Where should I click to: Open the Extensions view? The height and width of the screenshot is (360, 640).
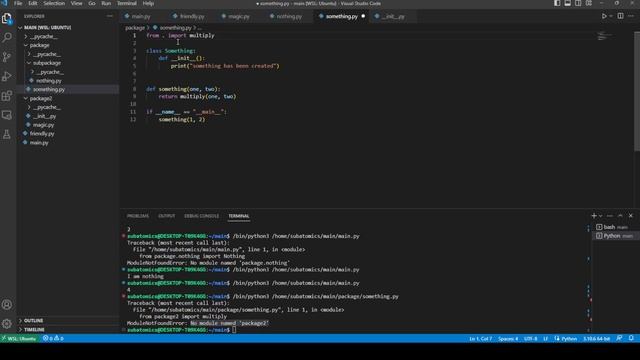point(7,96)
